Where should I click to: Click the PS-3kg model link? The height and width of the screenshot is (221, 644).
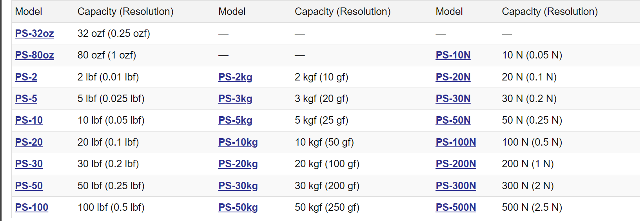tap(235, 99)
